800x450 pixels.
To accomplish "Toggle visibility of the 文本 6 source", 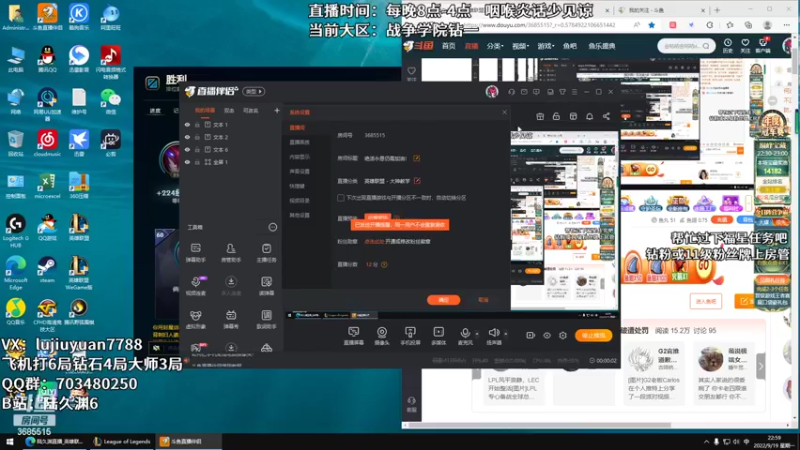I will click(x=187, y=149).
